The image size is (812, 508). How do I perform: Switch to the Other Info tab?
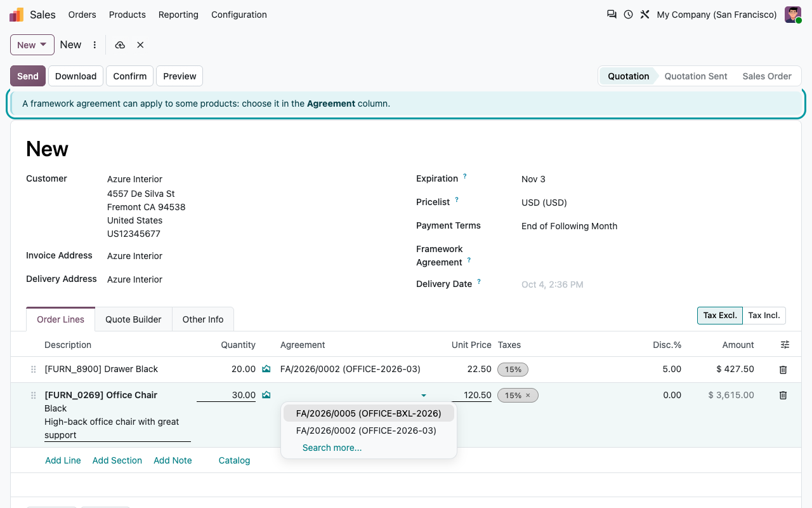[203, 319]
